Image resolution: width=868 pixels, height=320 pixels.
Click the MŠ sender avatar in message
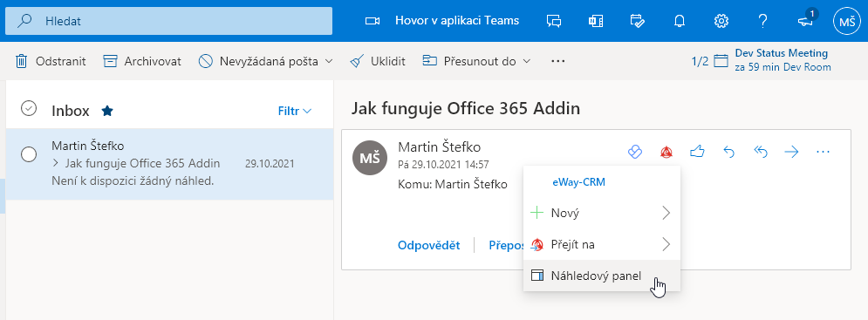371,158
